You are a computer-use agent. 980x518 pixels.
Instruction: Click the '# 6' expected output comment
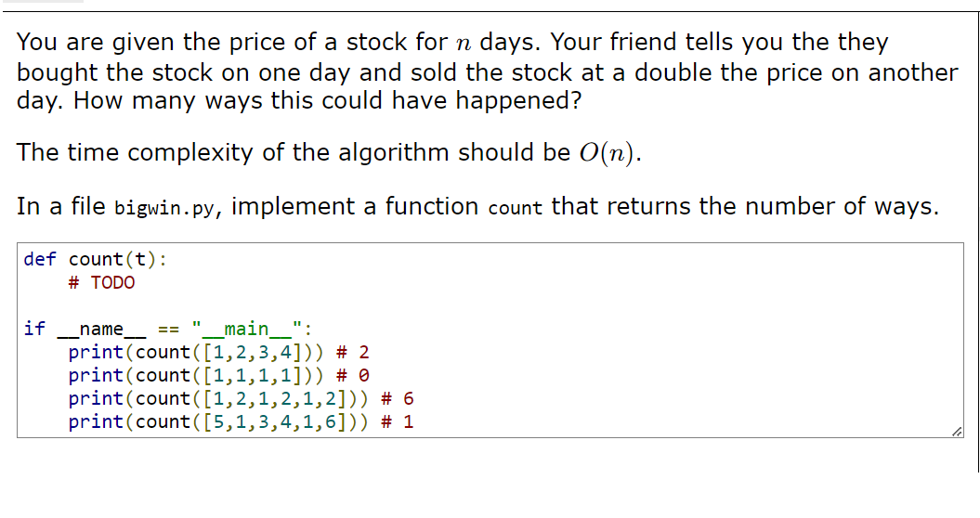[x=399, y=398]
